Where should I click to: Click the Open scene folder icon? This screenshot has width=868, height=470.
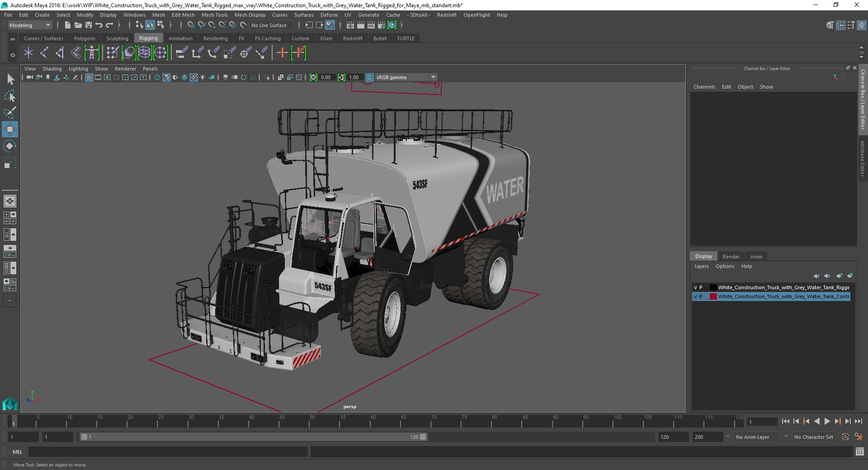click(x=78, y=25)
